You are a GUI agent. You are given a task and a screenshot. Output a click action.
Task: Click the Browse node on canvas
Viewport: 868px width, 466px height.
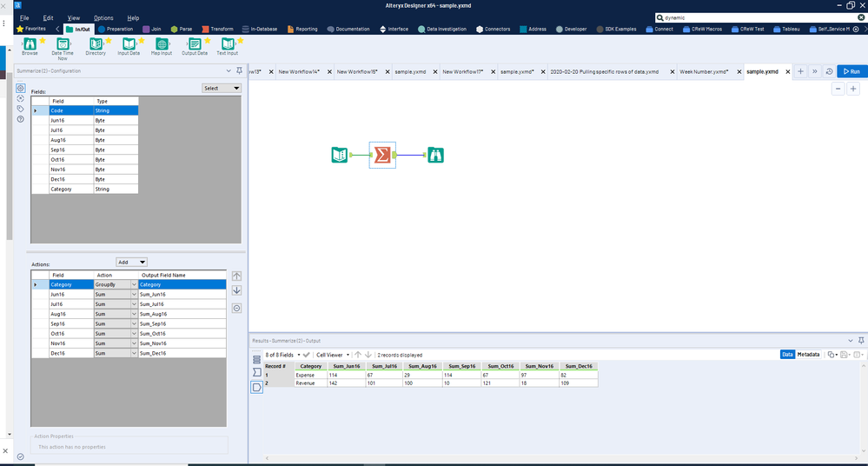coord(435,155)
